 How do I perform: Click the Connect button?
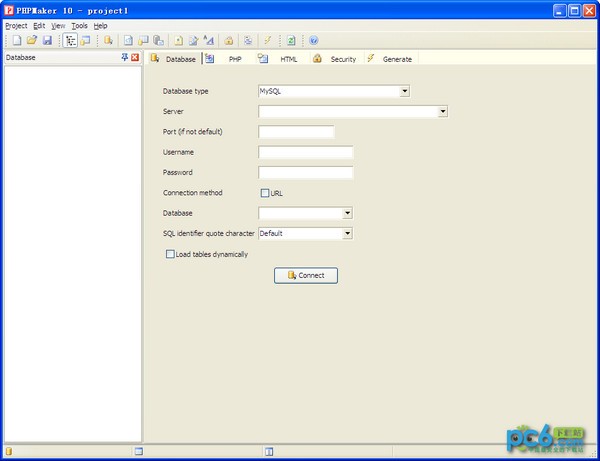click(x=306, y=275)
